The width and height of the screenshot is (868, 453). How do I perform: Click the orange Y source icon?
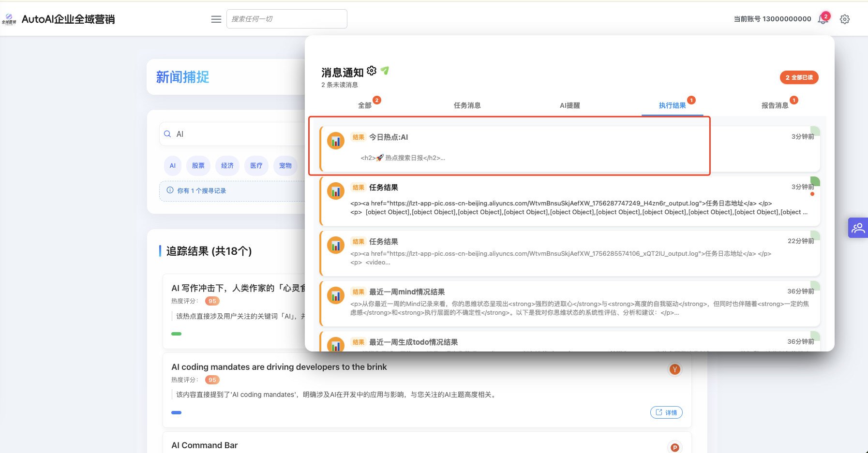[x=674, y=369]
